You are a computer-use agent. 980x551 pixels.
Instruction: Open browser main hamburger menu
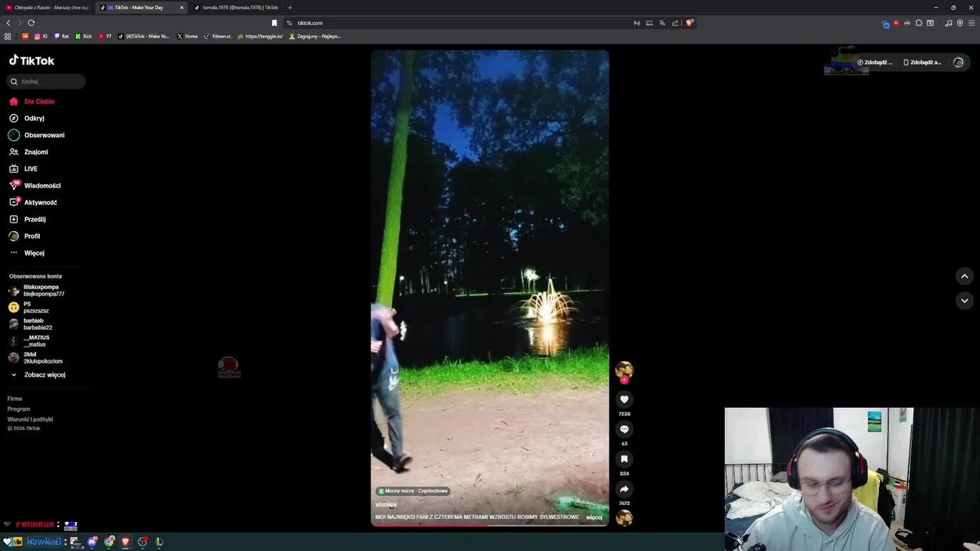pyautogui.click(x=972, y=23)
